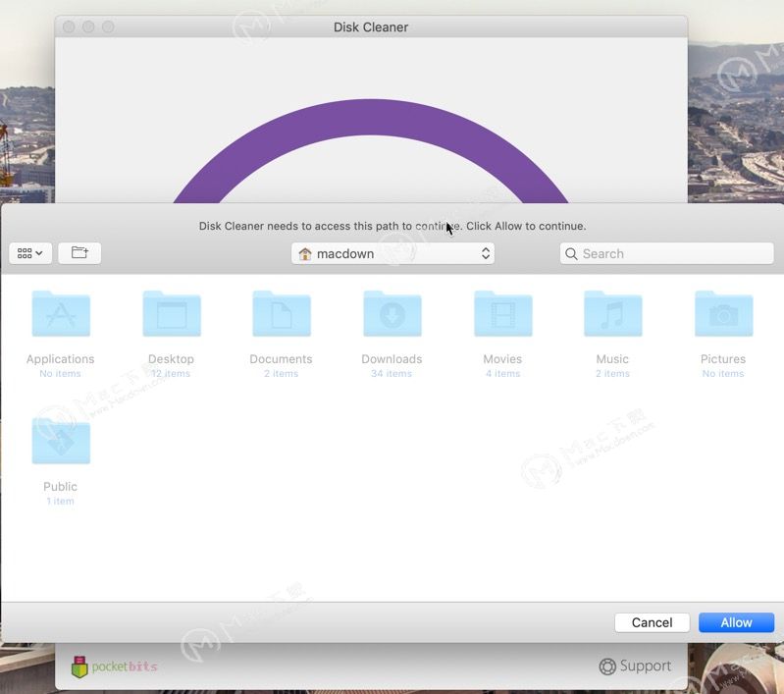Image resolution: width=784 pixels, height=694 pixels.
Task: Change the icon view mode dropdown
Action: [x=30, y=252]
